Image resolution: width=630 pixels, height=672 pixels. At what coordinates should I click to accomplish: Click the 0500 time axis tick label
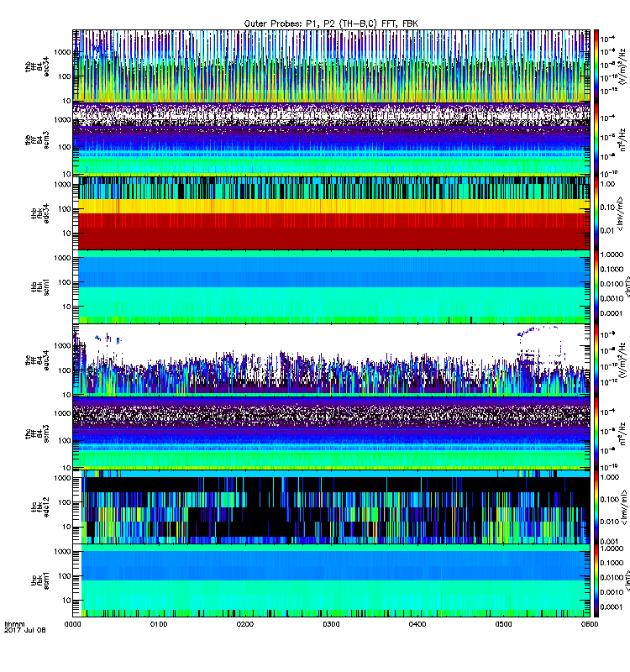(503, 624)
